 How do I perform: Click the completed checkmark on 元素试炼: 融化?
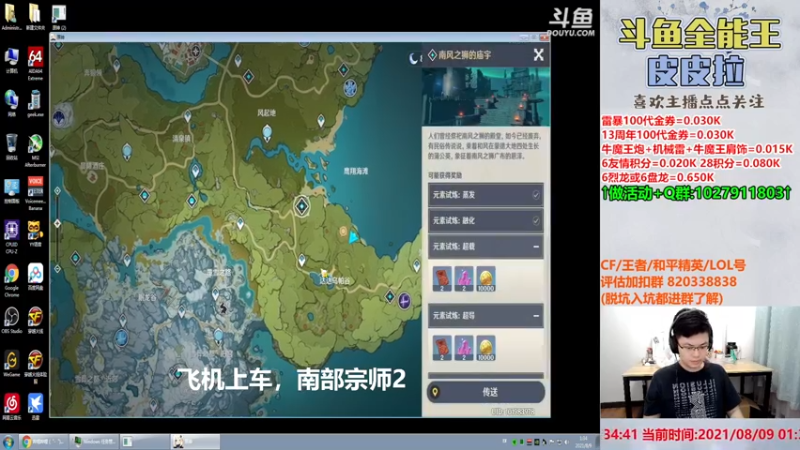click(536, 220)
